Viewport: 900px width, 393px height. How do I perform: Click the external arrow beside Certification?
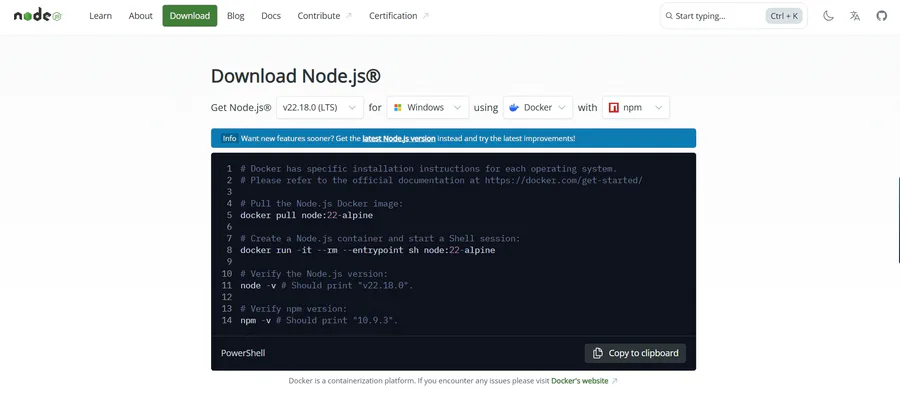[425, 16]
